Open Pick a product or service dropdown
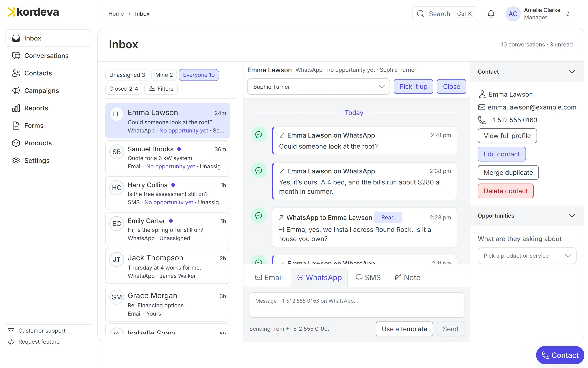 click(527, 256)
